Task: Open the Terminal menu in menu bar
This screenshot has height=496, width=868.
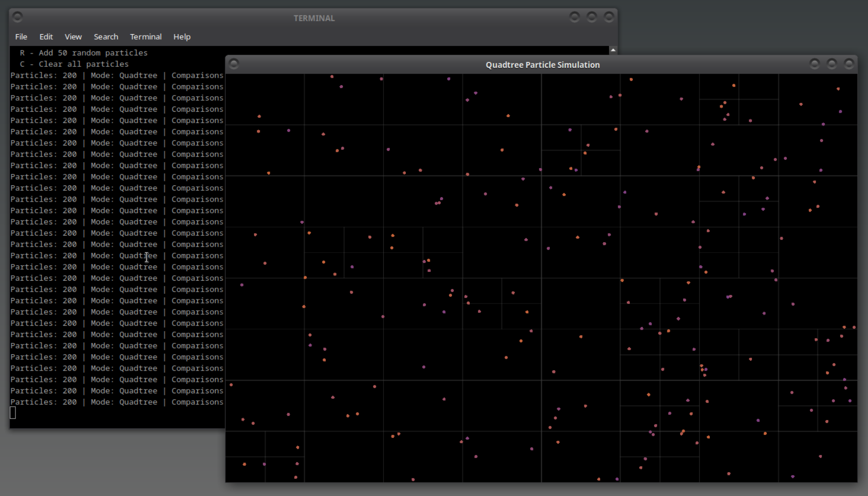Action: click(146, 37)
